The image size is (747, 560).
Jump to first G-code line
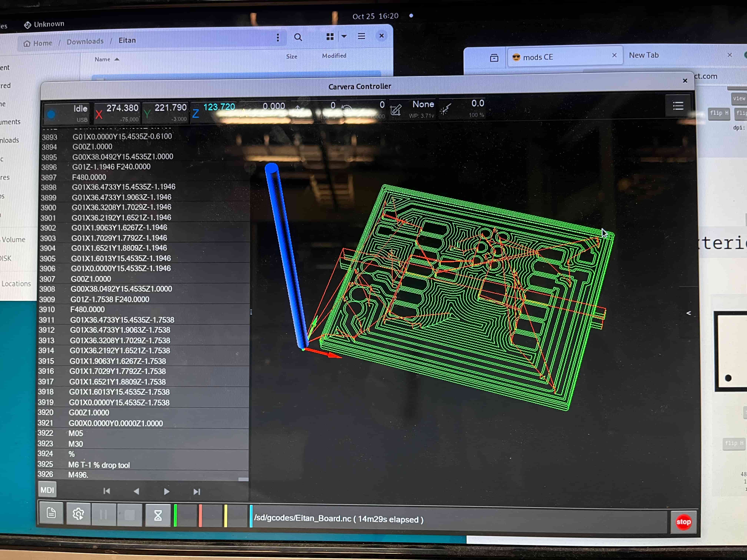click(x=107, y=491)
